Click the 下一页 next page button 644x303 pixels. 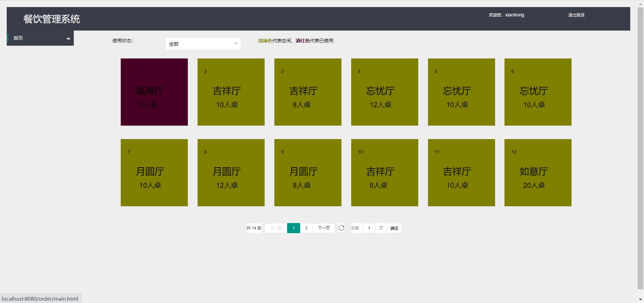[324, 228]
